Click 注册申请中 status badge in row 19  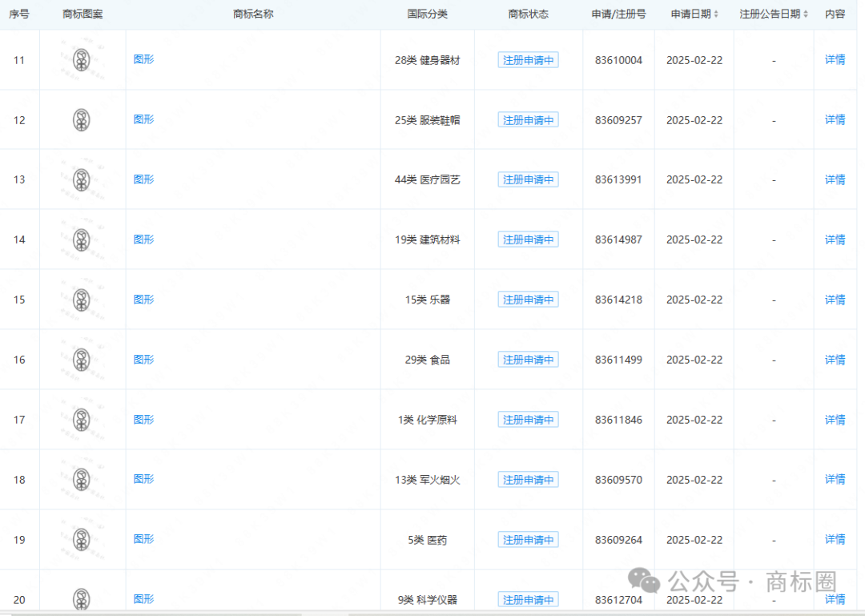click(x=528, y=540)
